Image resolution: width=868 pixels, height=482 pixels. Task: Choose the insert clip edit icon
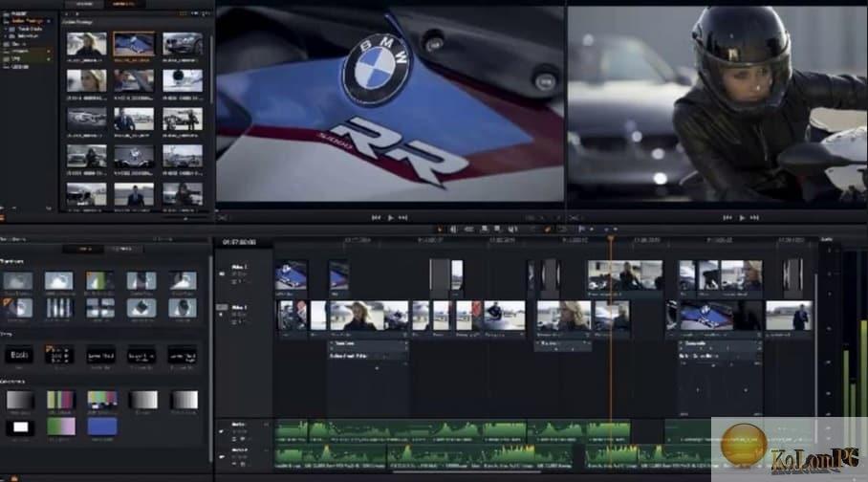485,229
